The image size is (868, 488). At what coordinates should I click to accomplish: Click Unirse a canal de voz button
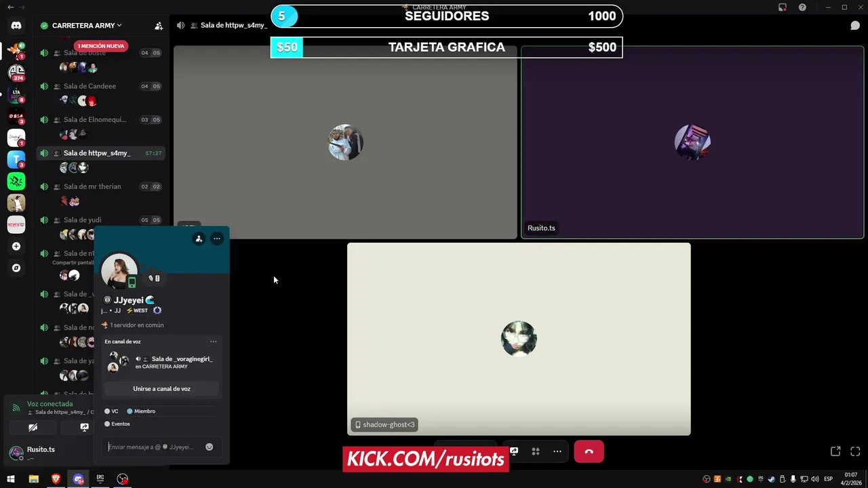click(161, 389)
